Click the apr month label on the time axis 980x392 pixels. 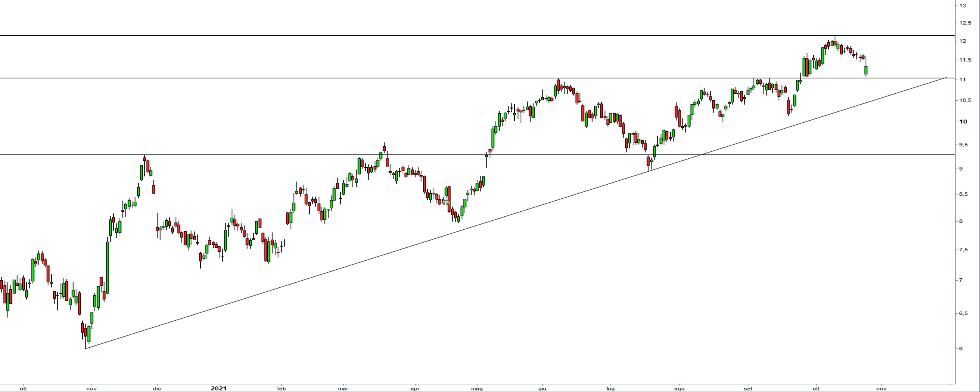click(x=415, y=389)
